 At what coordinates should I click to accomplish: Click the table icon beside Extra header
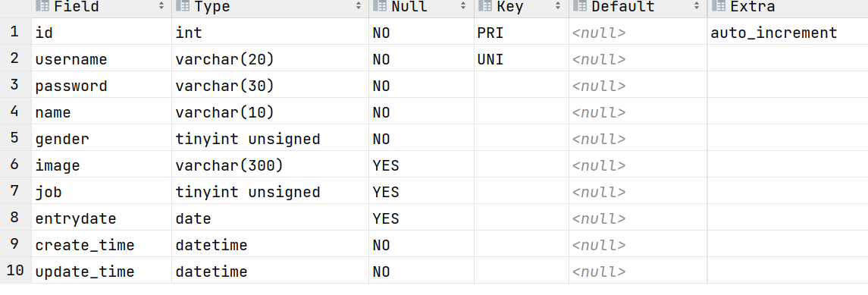point(719,6)
